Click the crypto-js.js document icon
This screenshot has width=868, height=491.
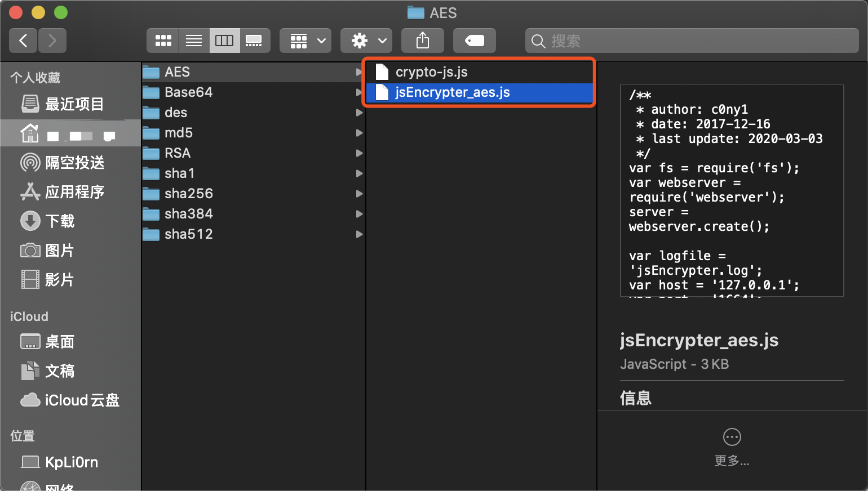(x=382, y=72)
